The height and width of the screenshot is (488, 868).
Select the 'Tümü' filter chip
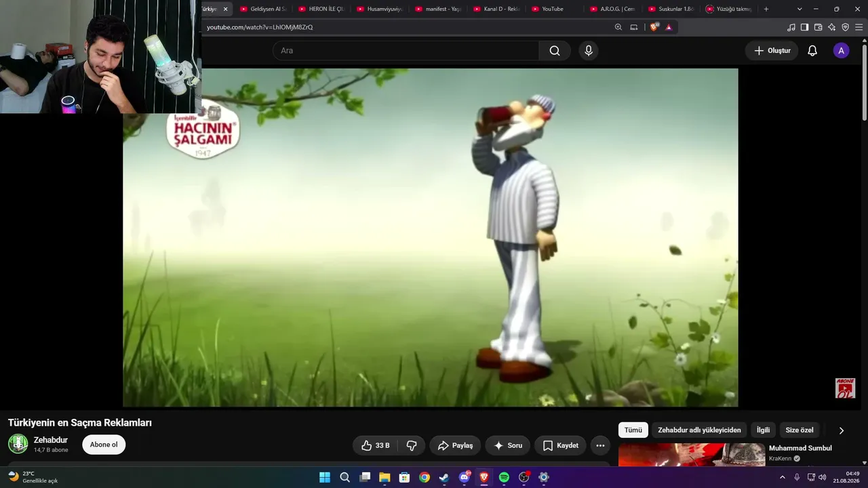pyautogui.click(x=633, y=430)
